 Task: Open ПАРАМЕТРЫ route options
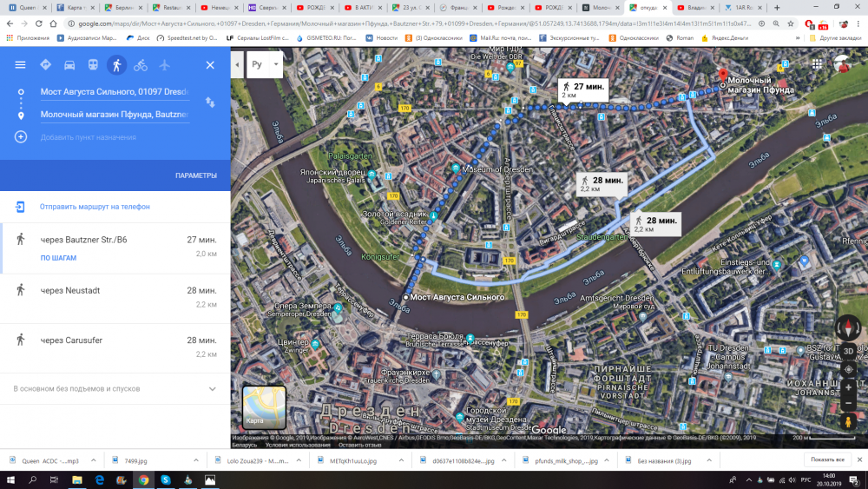pyautogui.click(x=195, y=175)
